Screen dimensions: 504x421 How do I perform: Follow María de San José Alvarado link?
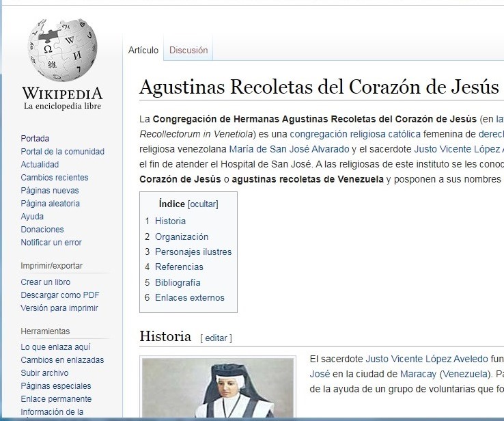coord(289,149)
